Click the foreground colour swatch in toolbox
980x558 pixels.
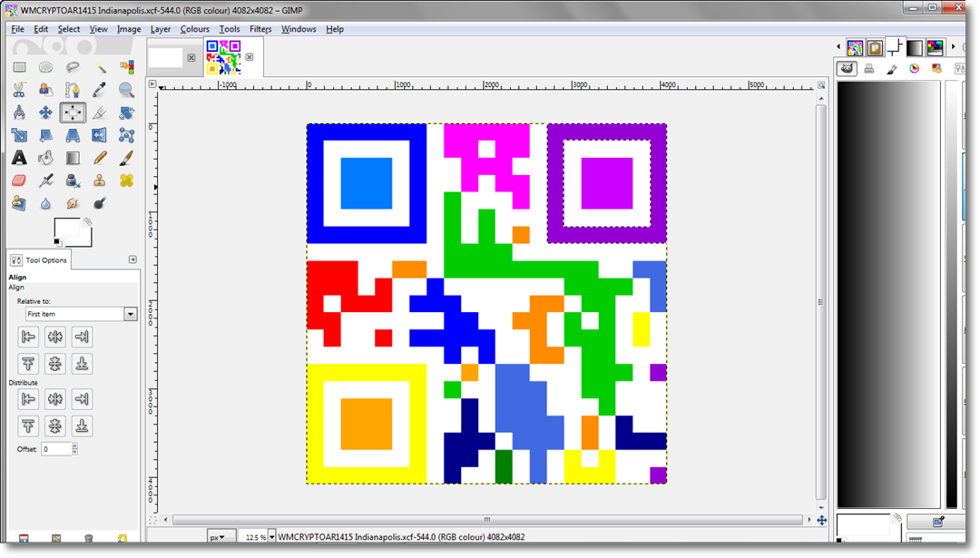coord(67,227)
